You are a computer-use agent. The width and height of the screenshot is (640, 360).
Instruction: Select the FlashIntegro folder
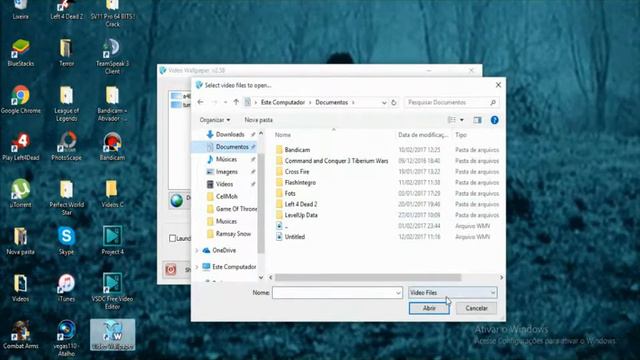[x=300, y=182]
